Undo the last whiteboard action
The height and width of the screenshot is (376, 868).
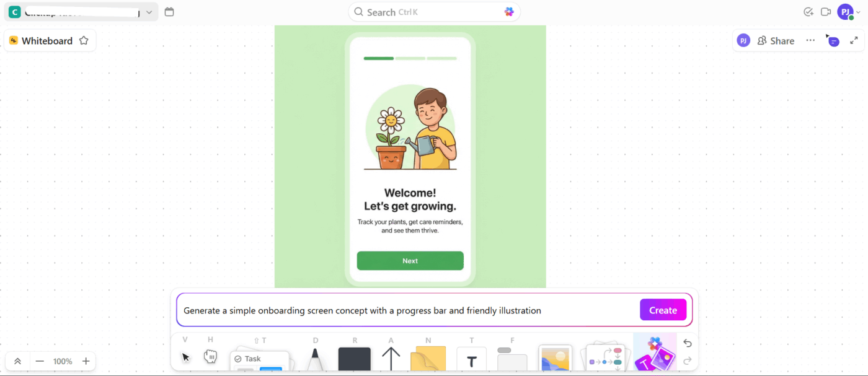click(688, 343)
